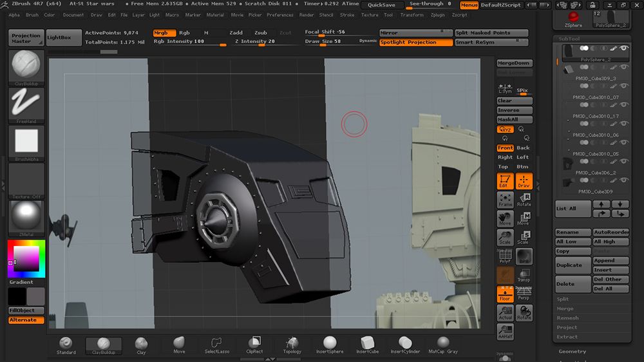Activate the Scale gizmo S icon
Image resolution: width=644 pixels, height=362 pixels.
[524, 238]
